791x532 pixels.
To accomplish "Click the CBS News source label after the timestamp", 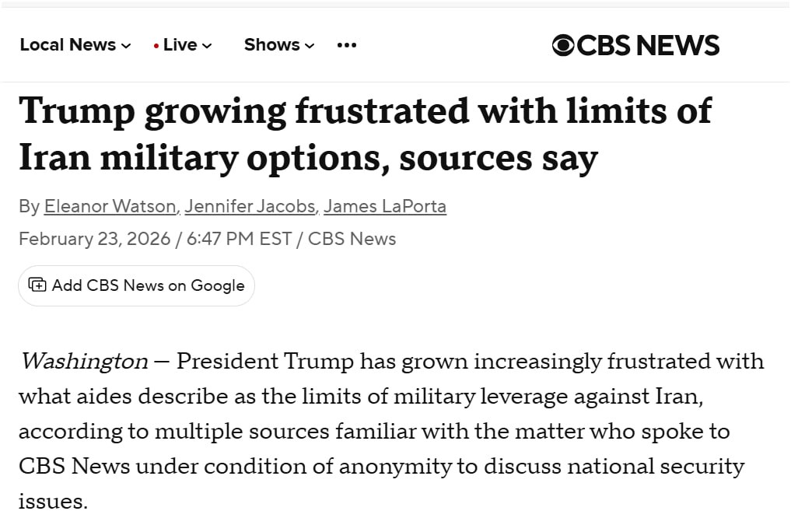I will [352, 239].
